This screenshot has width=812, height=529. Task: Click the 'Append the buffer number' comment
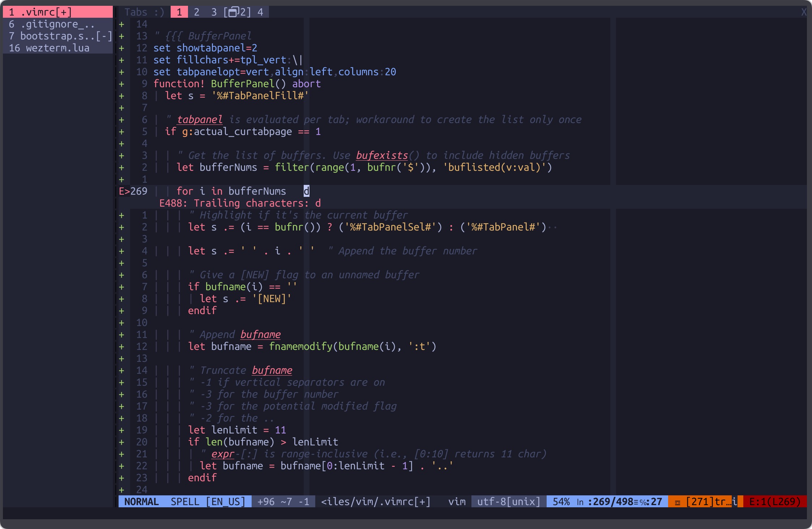[x=402, y=251]
